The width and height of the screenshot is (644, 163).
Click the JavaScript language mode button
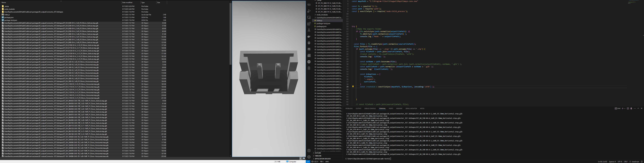pyautogui.click(x=635, y=162)
